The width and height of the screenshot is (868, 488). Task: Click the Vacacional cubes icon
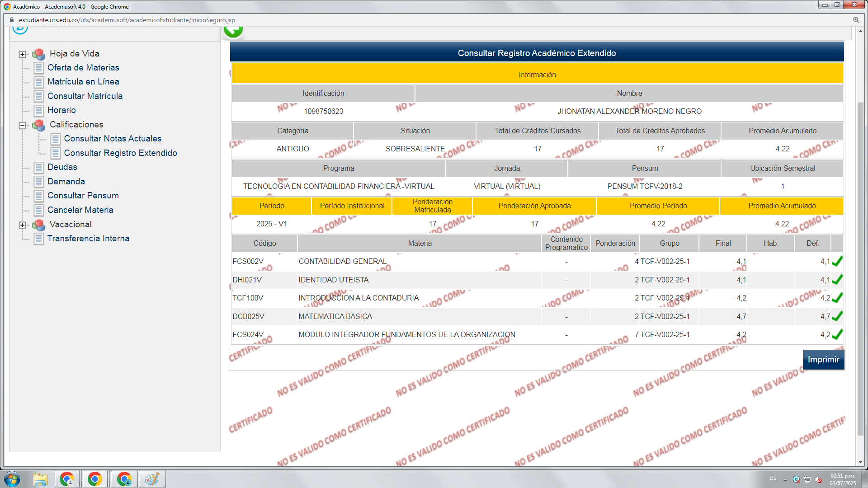coord(39,225)
